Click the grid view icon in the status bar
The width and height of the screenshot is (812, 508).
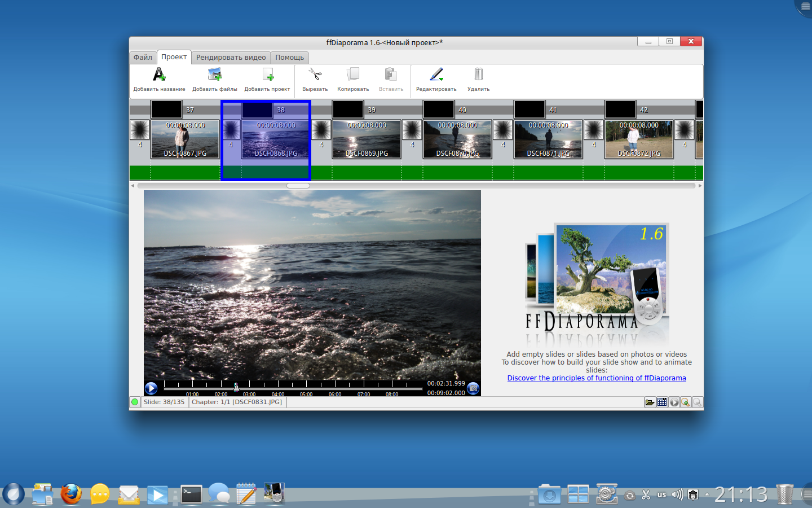point(662,402)
